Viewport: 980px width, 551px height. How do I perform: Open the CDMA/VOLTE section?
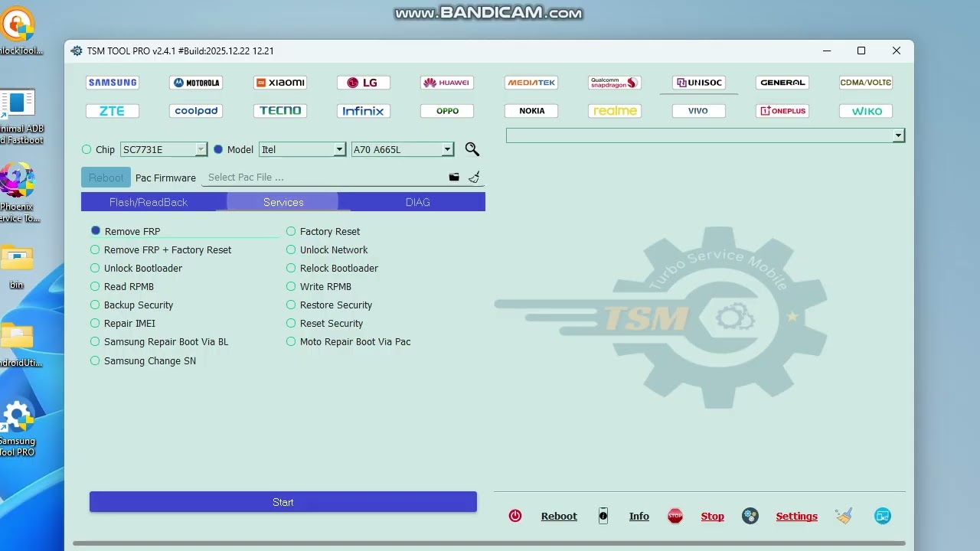tap(866, 83)
